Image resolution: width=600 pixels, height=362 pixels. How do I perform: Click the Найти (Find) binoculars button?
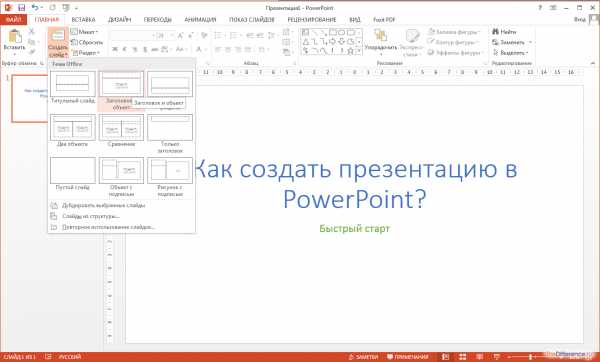(504, 32)
